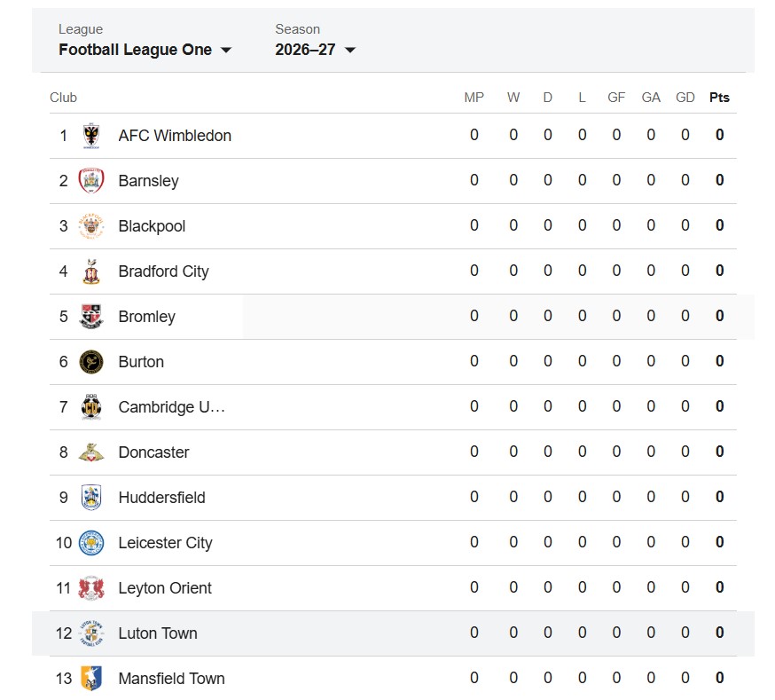The width and height of the screenshot is (775, 700).
Task: Select the Blackpool crest icon
Action: (x=91, y=226)
